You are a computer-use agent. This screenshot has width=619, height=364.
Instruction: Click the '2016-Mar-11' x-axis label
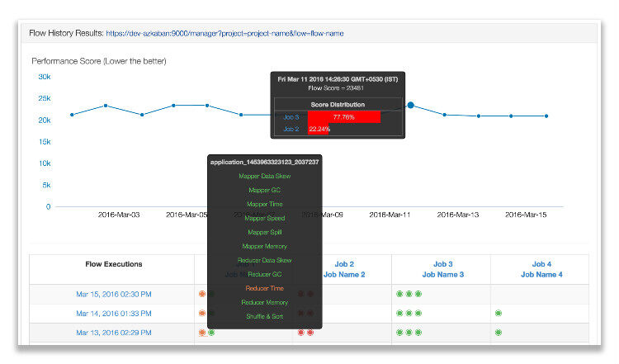(390, 215)
